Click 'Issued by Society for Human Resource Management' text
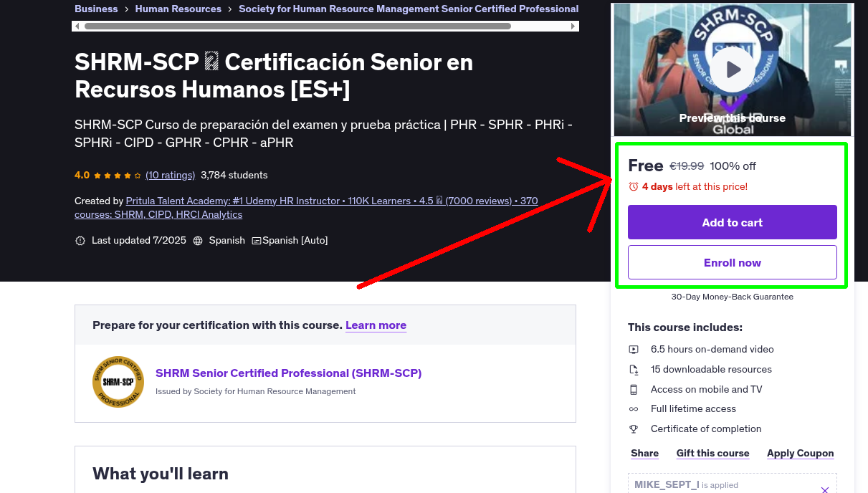The width and height of the screenshot is (868, 493). click(256, 391)
